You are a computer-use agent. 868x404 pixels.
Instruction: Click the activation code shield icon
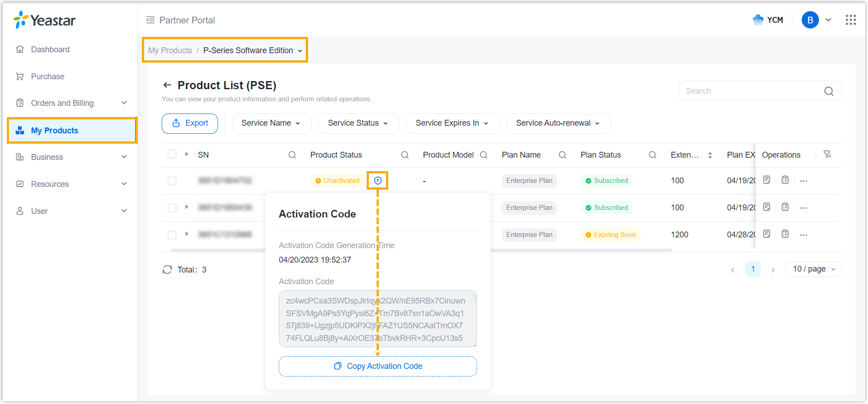pyautogui.click(x=377, y=181)
